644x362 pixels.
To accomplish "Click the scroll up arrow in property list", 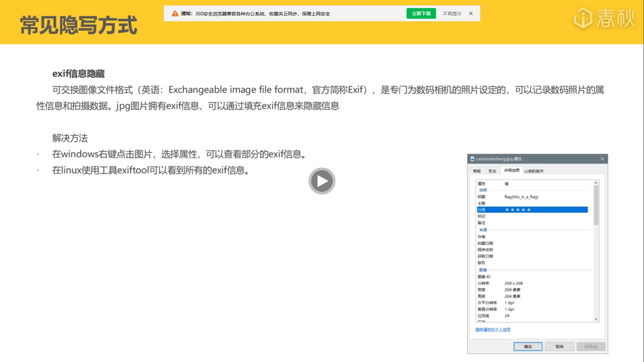I will (596, 183).
